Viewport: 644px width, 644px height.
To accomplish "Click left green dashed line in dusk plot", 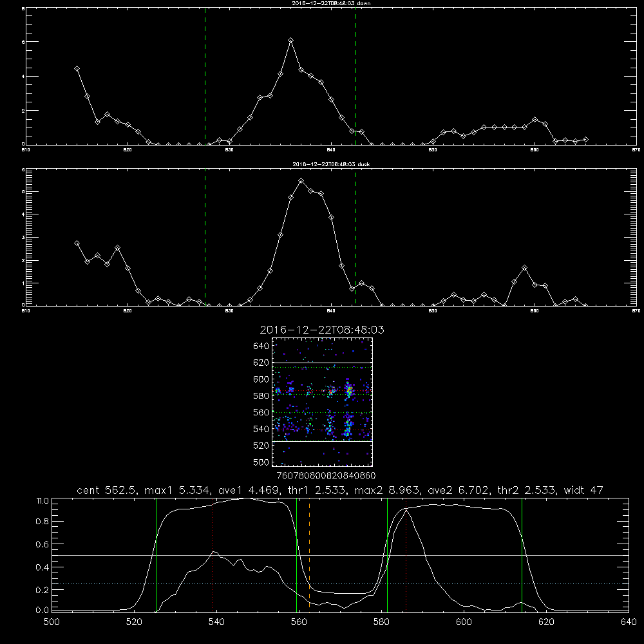I will coord(205,237).
